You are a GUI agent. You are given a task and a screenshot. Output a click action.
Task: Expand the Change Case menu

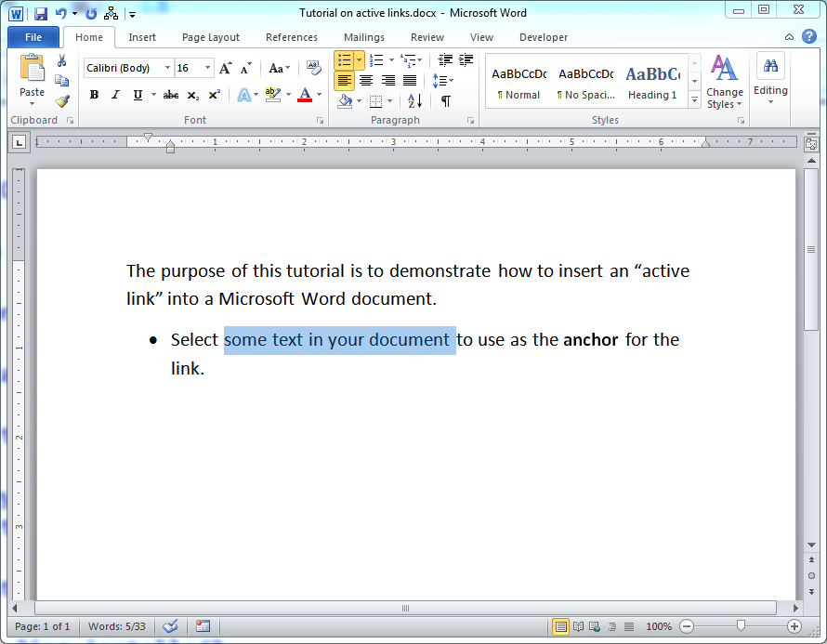(279, 68)
